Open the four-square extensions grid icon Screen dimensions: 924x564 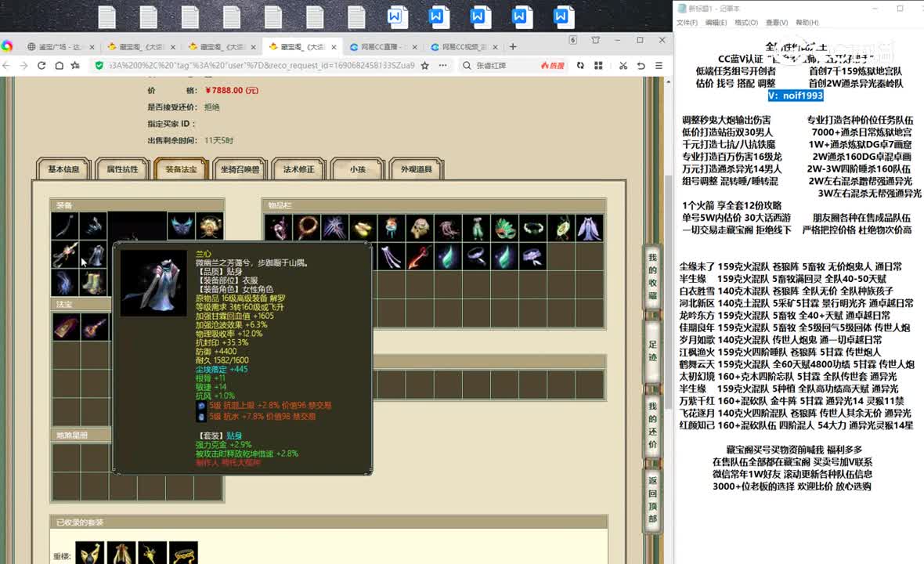click(598, 66)
